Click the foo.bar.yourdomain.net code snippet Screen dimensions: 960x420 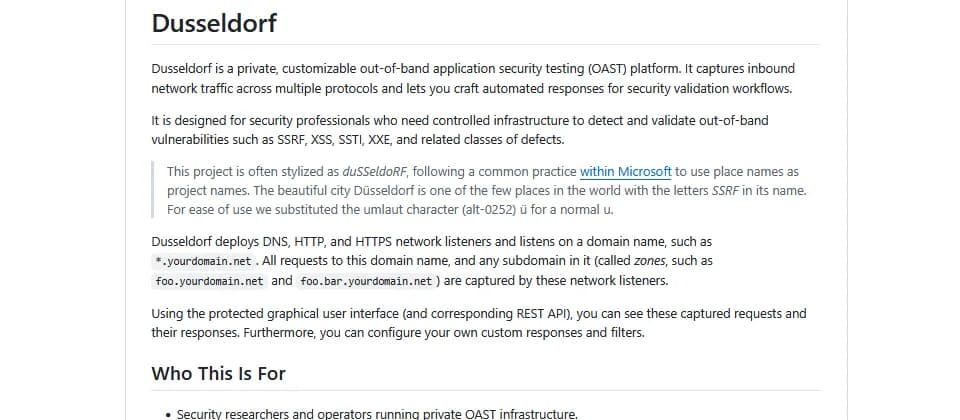pyautogui.click(x=366, y=282)
